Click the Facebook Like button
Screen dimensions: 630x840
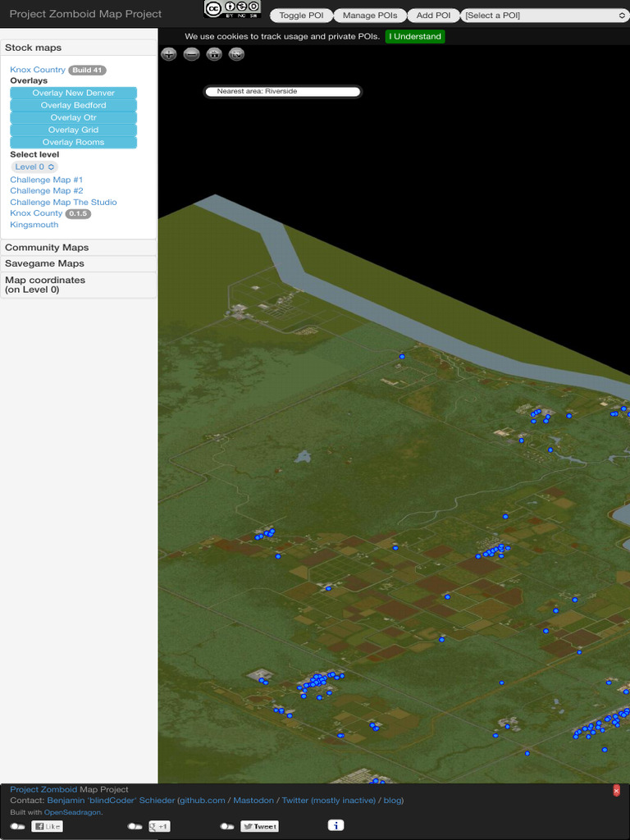pyautogui.click(x=47, y=826)
